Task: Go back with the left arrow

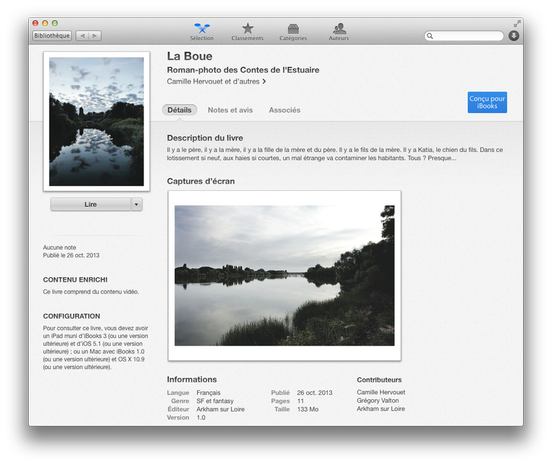Action: [x=82, y=36]
